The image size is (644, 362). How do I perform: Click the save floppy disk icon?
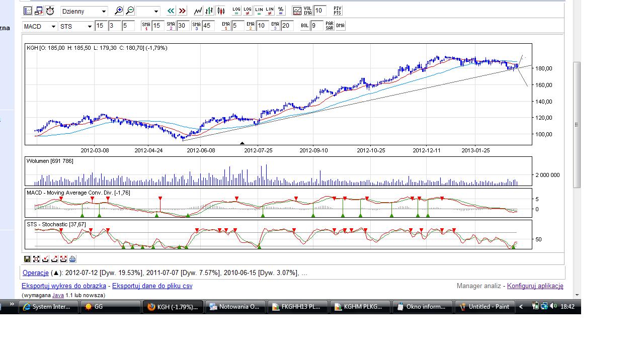[27, 259]
